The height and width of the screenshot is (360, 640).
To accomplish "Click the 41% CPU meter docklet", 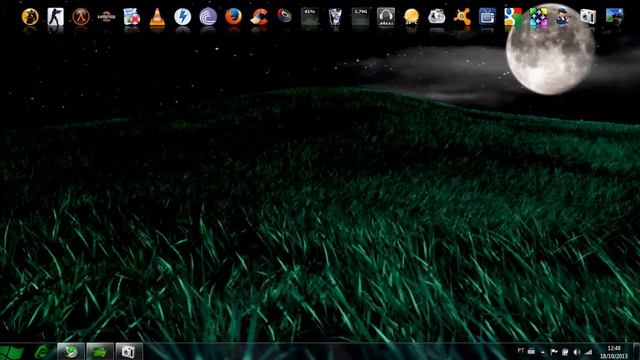I will click(x=310, y=17).
